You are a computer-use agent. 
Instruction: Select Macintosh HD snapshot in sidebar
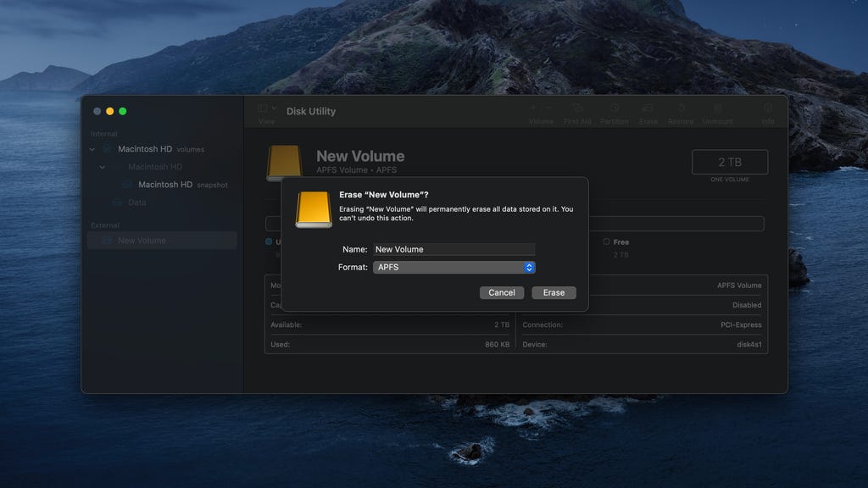(x=164, y=185)
